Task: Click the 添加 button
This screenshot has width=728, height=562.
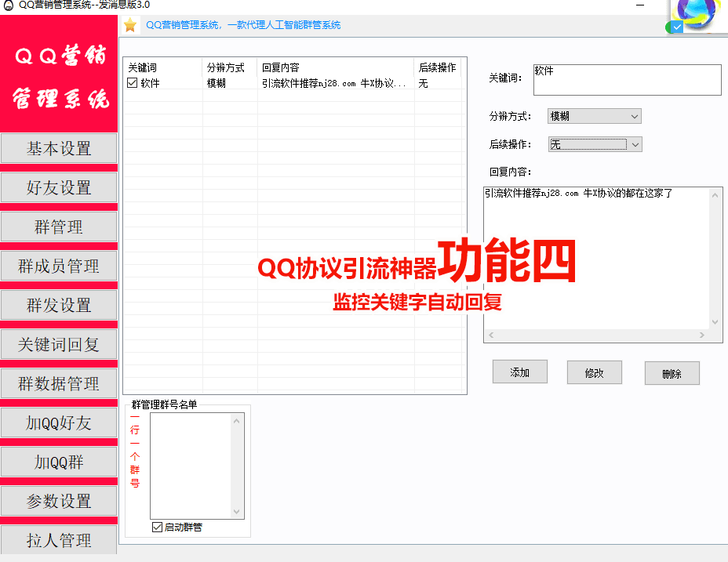Action: (x=519, y=372)
